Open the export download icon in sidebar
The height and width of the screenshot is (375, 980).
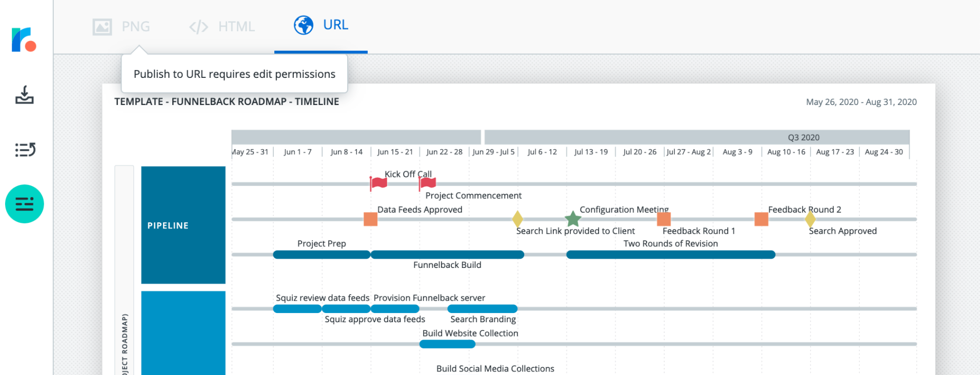click(x=24, y=95)
